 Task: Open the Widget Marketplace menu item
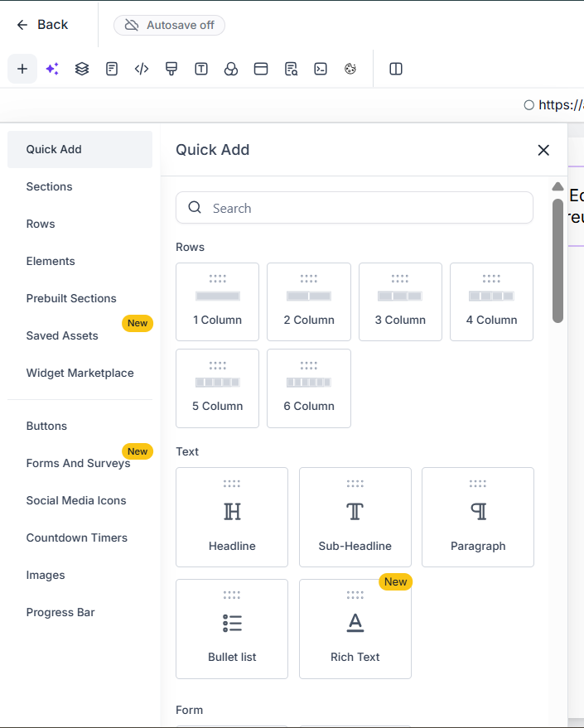[x=80, y=373]
